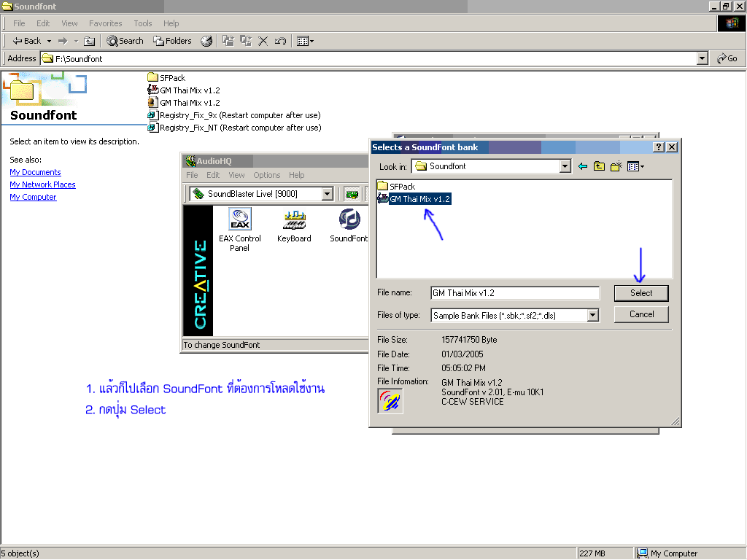This screenshot has height=560, width=747.
Task: Select the SFPack folder in the dialog list
Action: tap(396, 186)
